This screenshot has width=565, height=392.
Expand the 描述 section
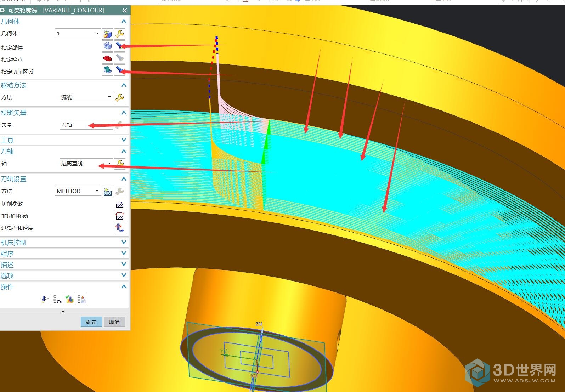[x=124, y=264]
